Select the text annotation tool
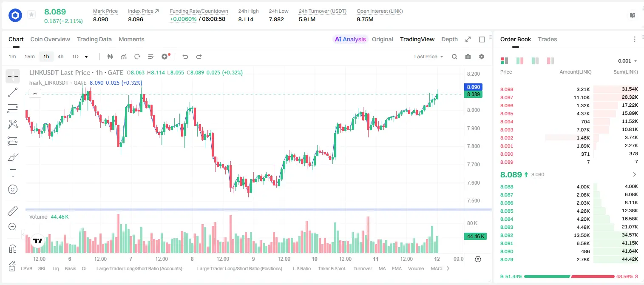644x285 pixels. pyautogui.click(x=13, y=173)
